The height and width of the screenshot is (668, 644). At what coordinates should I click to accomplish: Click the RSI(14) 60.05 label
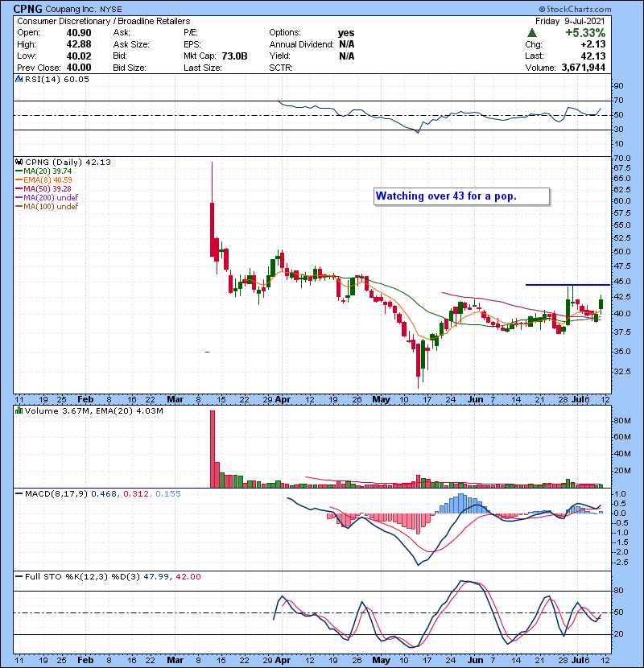tap(56, 79)
